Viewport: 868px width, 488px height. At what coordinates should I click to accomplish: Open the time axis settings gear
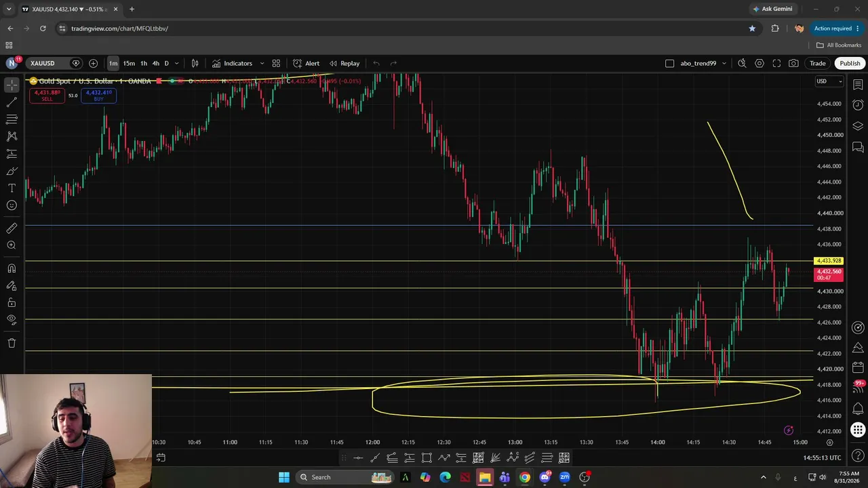(829, 442)
